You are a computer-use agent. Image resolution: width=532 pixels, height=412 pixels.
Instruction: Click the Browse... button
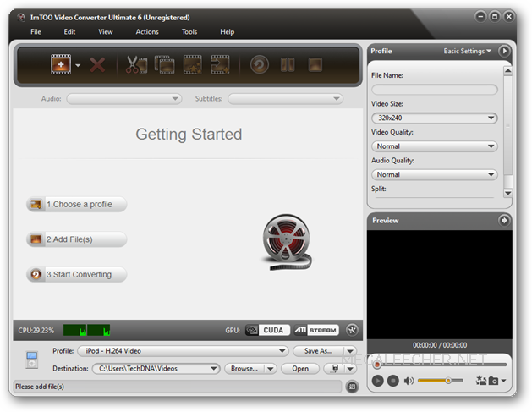tap(244, 369)
